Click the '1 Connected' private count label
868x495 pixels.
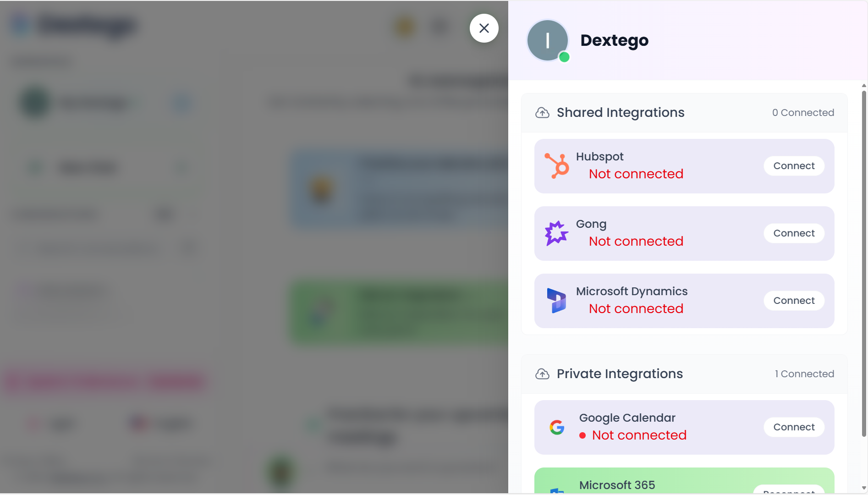[x=804, y=374]
